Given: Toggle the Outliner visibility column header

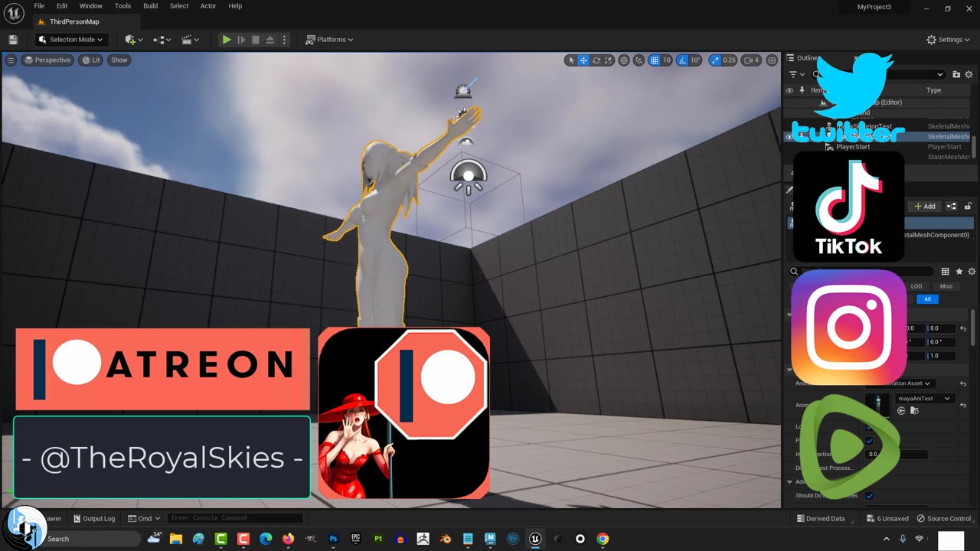Looking at the screenshot, I should [789, 90].
